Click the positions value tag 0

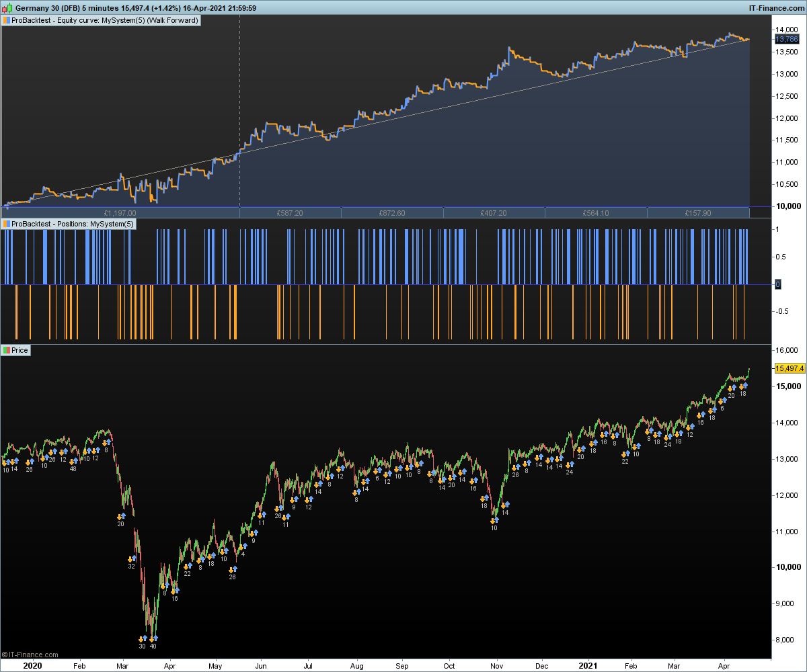(777, 284)
